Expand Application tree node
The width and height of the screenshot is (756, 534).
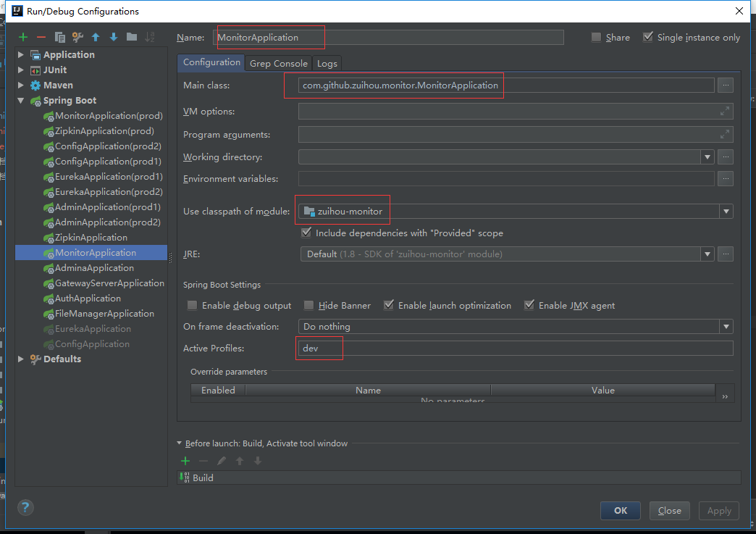[x=21, y=54]
